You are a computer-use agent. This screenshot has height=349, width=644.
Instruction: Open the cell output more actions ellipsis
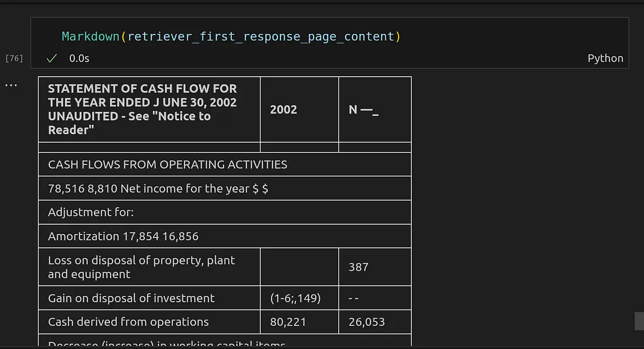click(12, 85)
